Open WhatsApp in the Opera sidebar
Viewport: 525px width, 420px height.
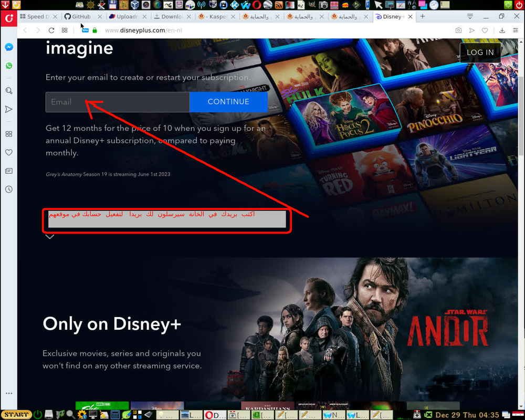(9, 66)
